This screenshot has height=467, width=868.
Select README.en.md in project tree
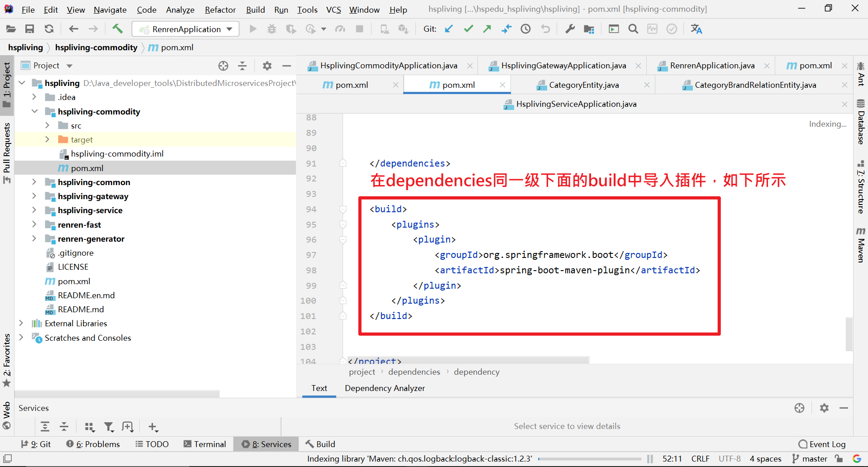(86, 295)
